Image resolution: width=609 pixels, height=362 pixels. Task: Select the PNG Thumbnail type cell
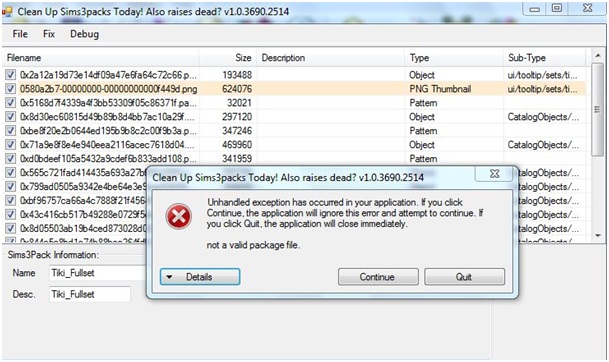pyautogui.click(x=440, y=89)
